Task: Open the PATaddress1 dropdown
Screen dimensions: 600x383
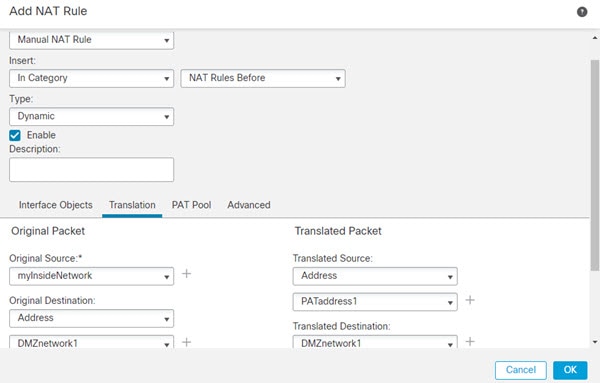Action: [x=375, y=302]
